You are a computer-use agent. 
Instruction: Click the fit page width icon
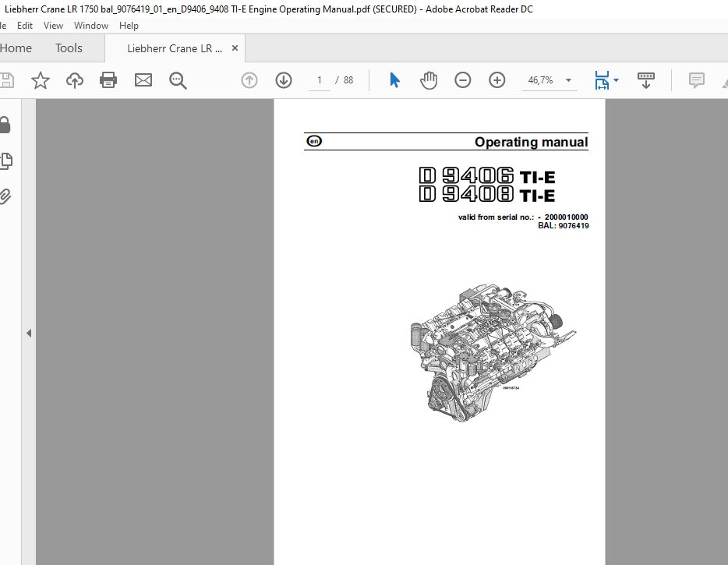[602, 80]
